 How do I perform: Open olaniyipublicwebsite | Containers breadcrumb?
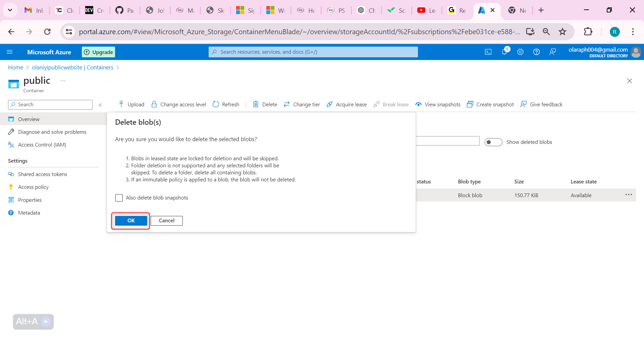click(73, 67)
